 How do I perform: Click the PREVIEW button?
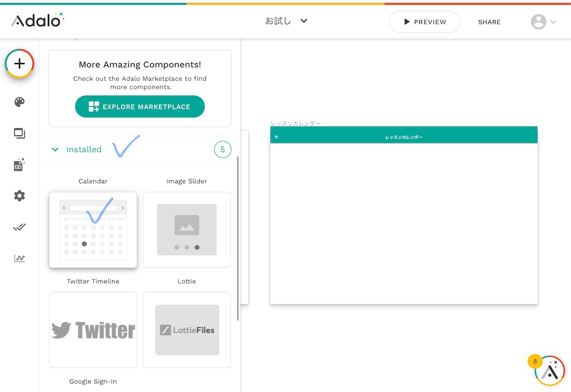tap(424, 22)
